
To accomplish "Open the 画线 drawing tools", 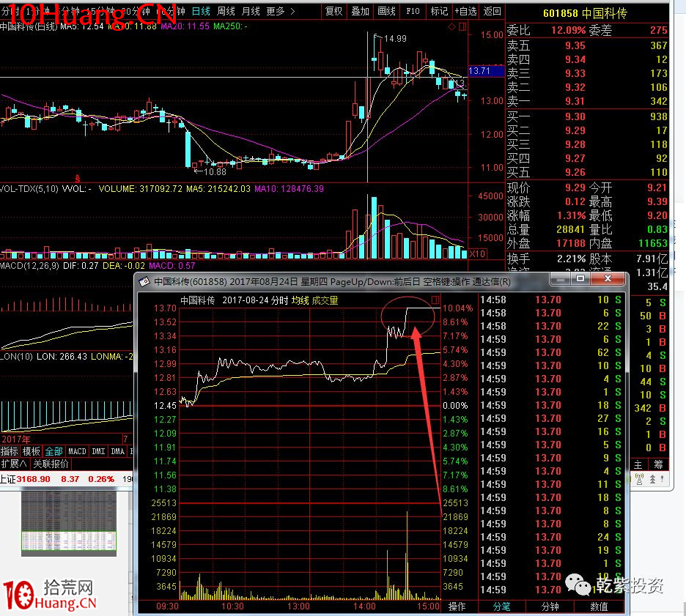I will (x=386, y=12).
